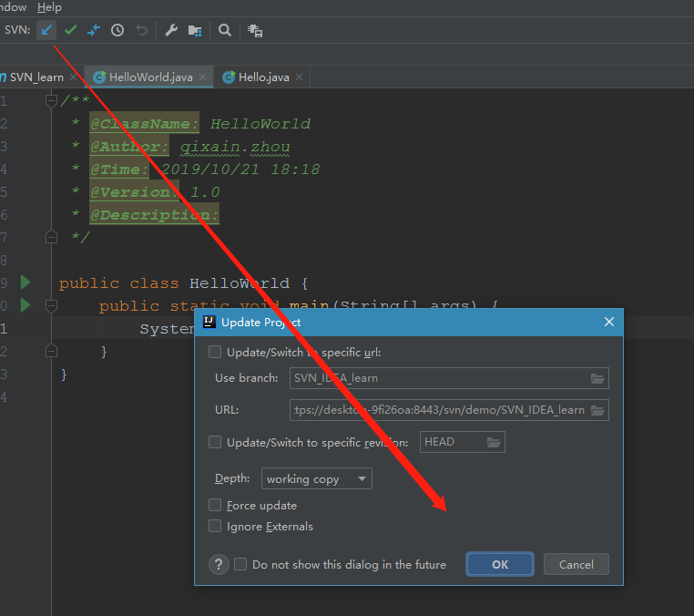Image resolution: width=694 pixels, height=616 pixels.
Task: Close the HelloWorld.java tab
Action: point(203,77)
